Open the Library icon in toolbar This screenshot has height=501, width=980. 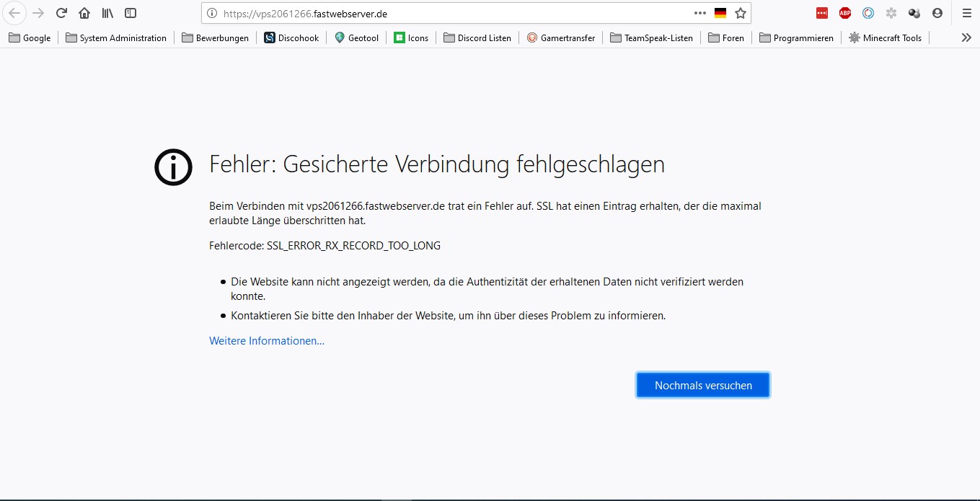(107, 13)
